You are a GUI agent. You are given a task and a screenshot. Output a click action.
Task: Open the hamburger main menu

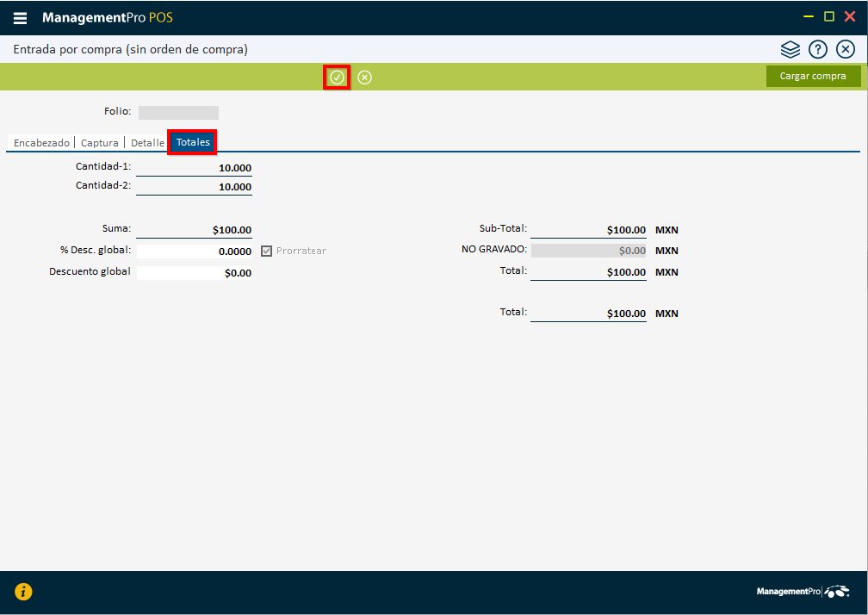[20, 18]
